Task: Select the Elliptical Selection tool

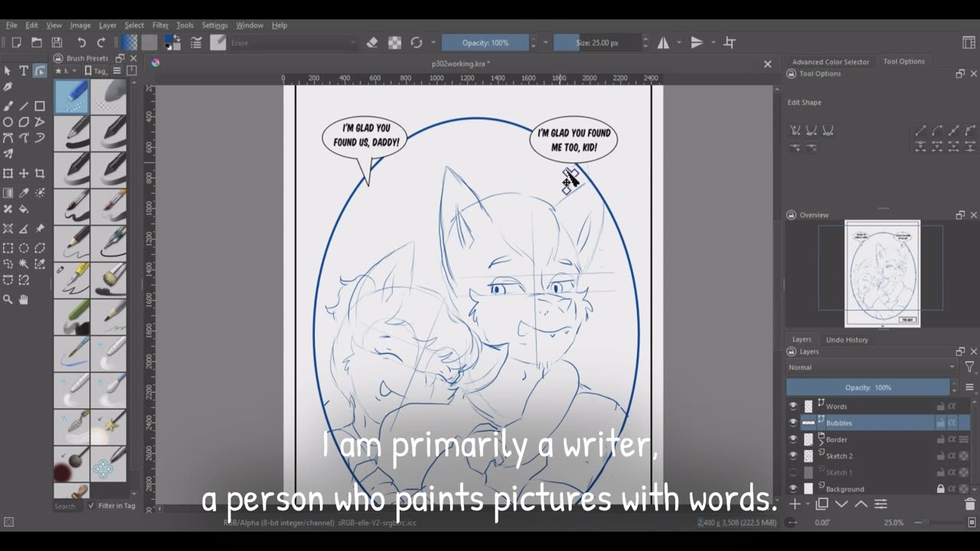Action: pyautogui.click(x=24, y=248)
